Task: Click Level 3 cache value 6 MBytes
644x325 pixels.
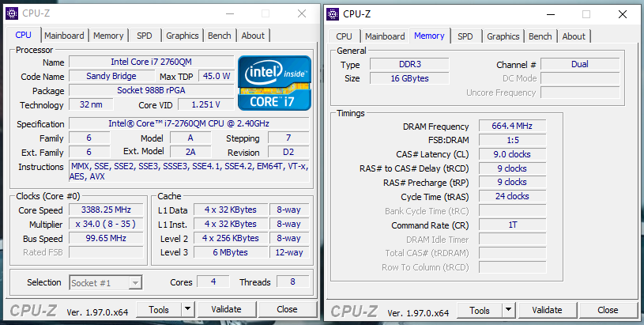Action: (x=231, y=252)
